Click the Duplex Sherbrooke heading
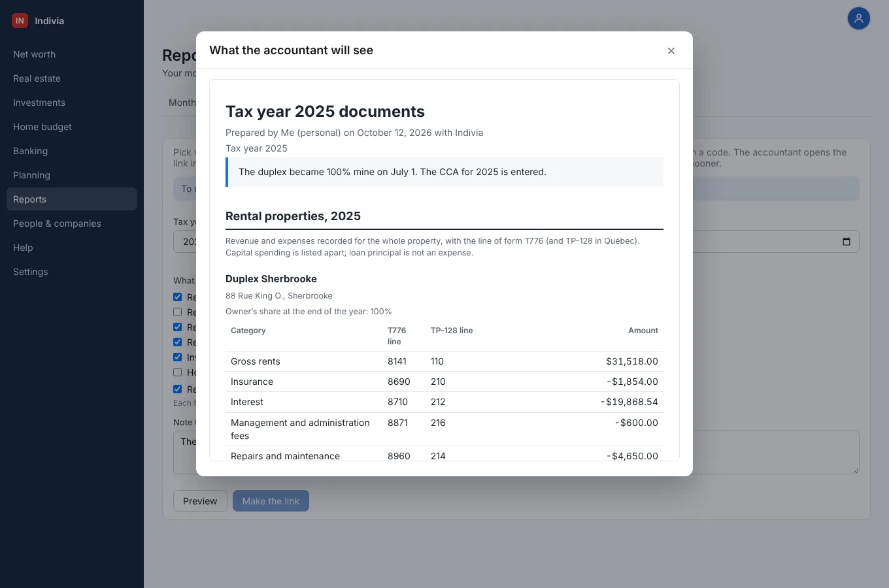Viewport: 889px width, 588px height. click(x=271, y=279)
